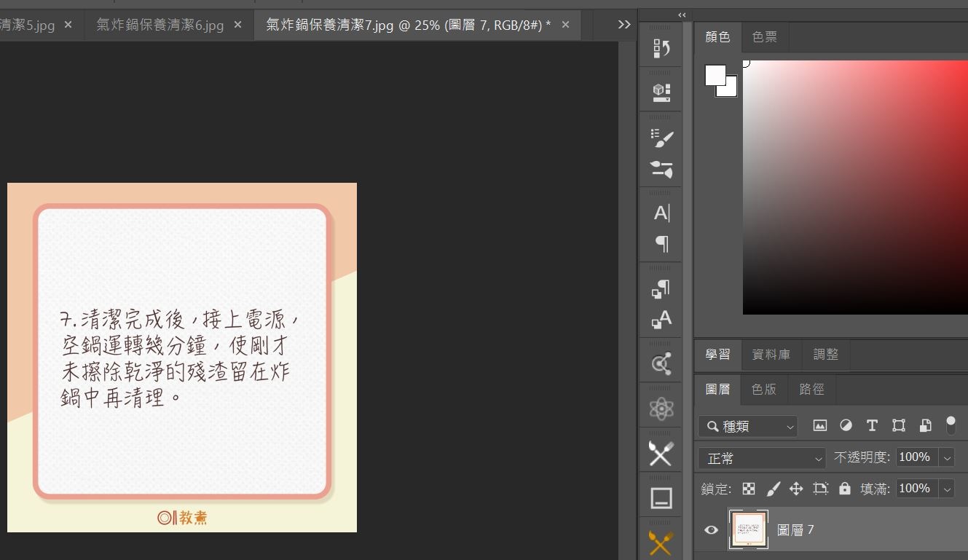Viewport: 968px width, 560px height.
Task: Lock the position of 圖層 7
Action: [x=796, y=488]
